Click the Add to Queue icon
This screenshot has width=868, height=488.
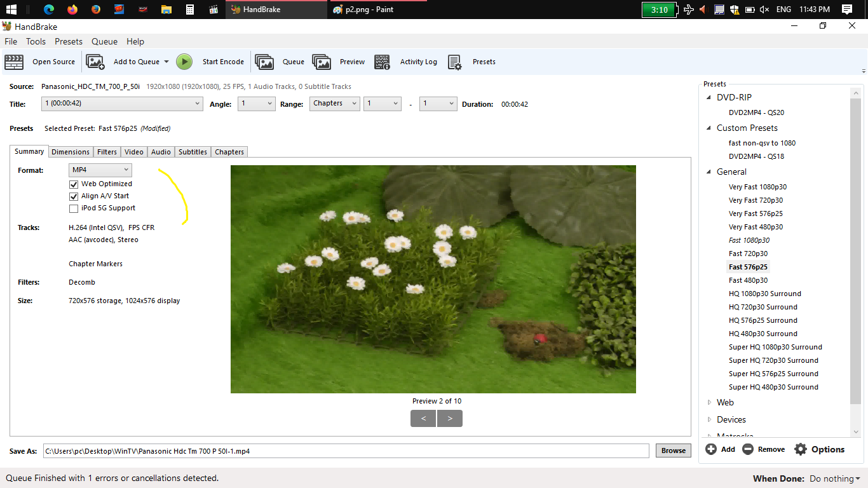click(95, 62)
